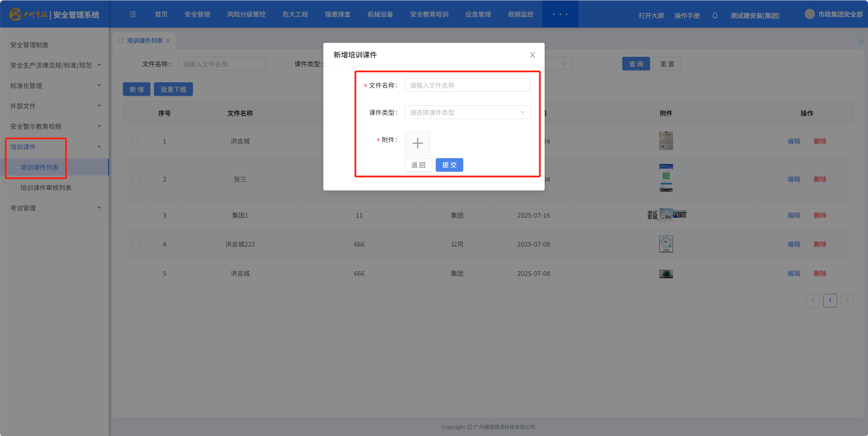Click the 返回 button

point(418,165)
